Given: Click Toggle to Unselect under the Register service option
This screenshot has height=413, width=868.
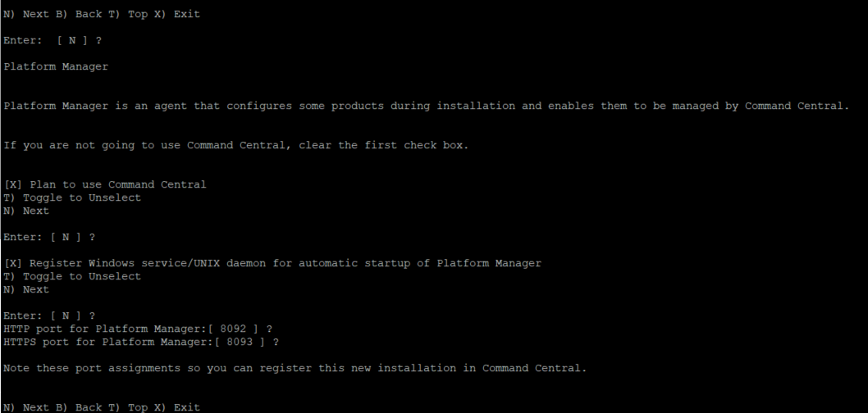Looking at the screenshot, I should 72,276.
